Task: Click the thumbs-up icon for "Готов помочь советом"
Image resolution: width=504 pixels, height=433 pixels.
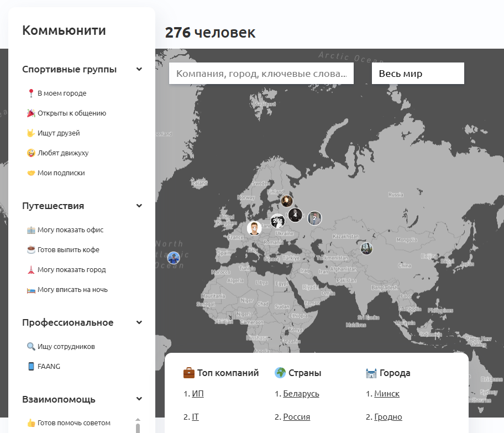Action: tap(31, 423)
